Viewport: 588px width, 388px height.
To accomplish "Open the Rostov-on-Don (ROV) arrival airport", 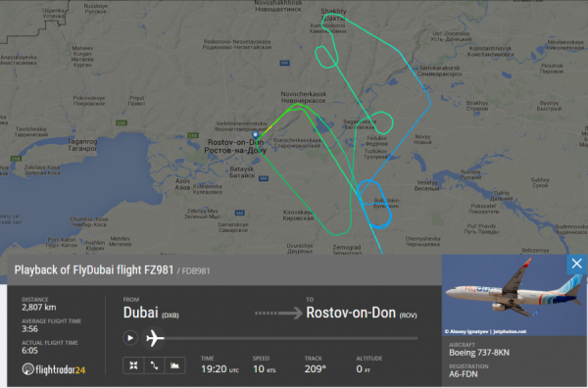I will click(x=362, y=313).
